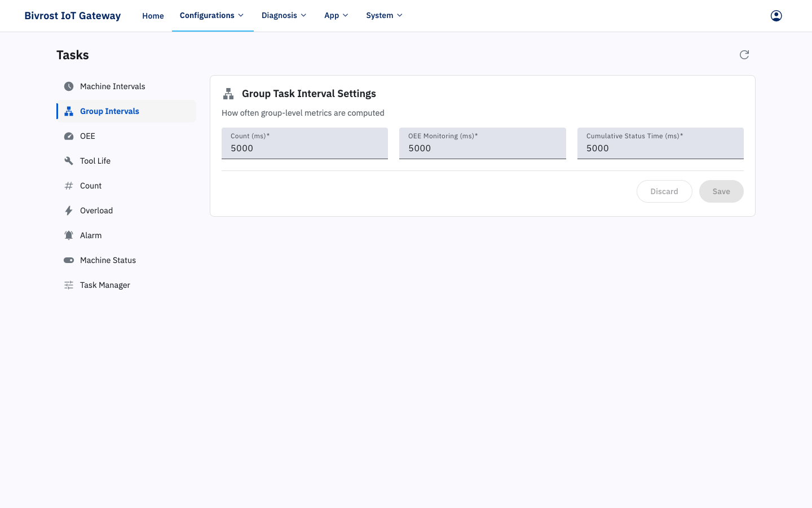Expand the App dropdown chevron

(346, 16)
